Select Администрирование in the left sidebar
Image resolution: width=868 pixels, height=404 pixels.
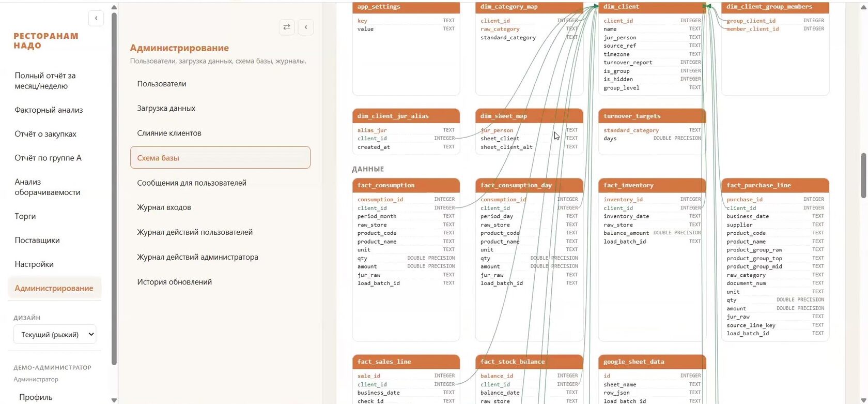[x=54, y=288]
